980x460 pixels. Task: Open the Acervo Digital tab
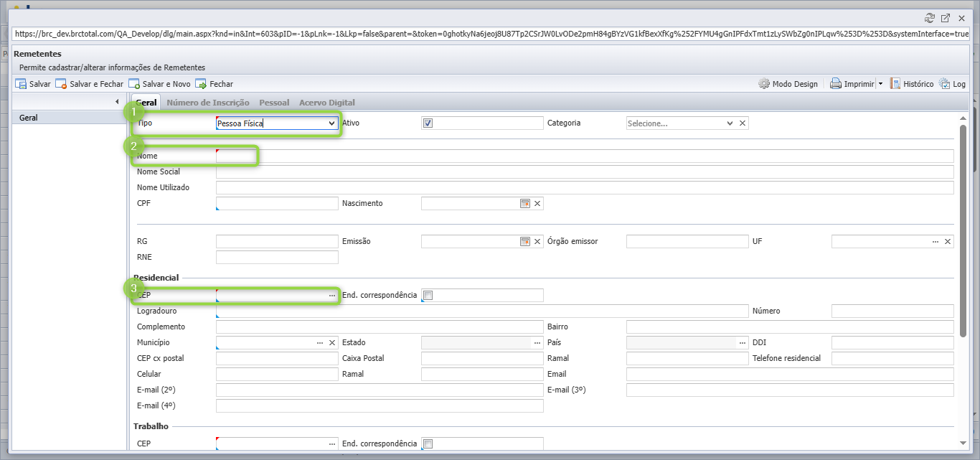(327, 103)
